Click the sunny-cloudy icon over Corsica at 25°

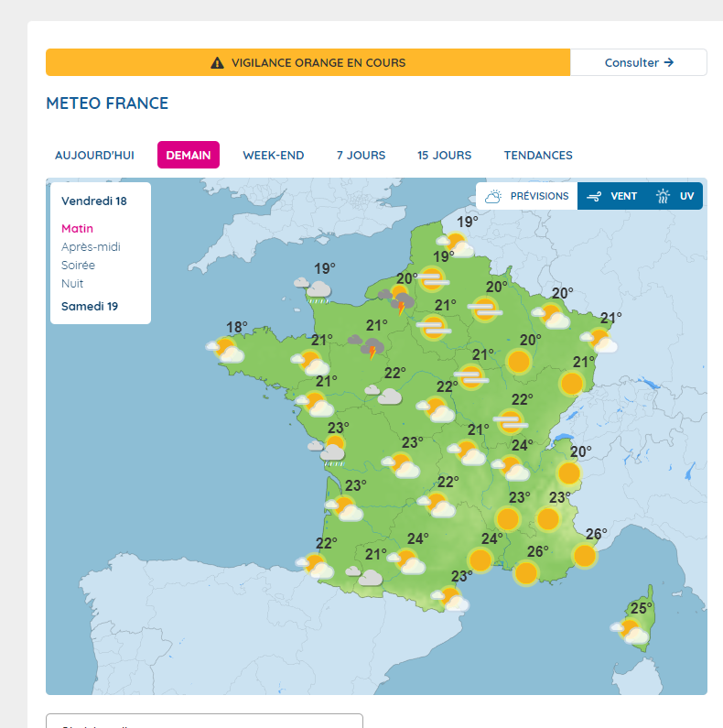click(630, 631)
